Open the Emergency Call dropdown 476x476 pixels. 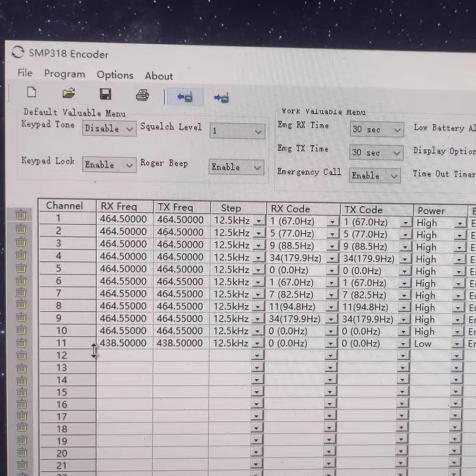[374, 176]
